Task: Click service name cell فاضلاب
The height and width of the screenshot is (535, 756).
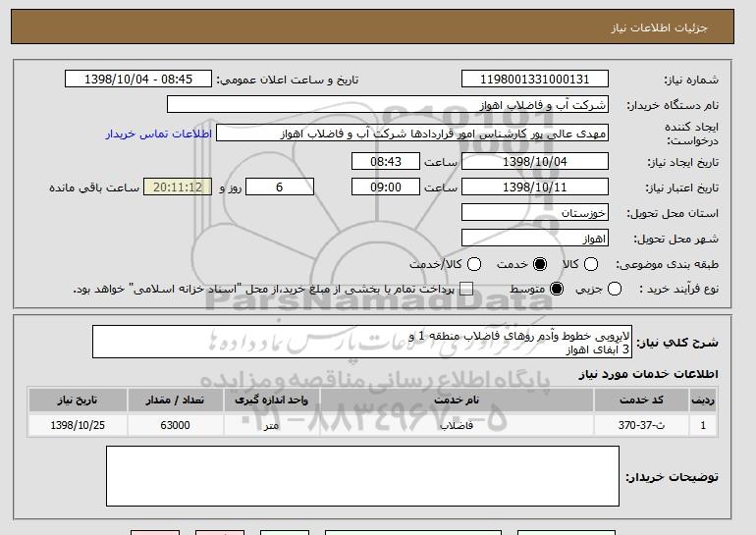Action: pos(457,425)
